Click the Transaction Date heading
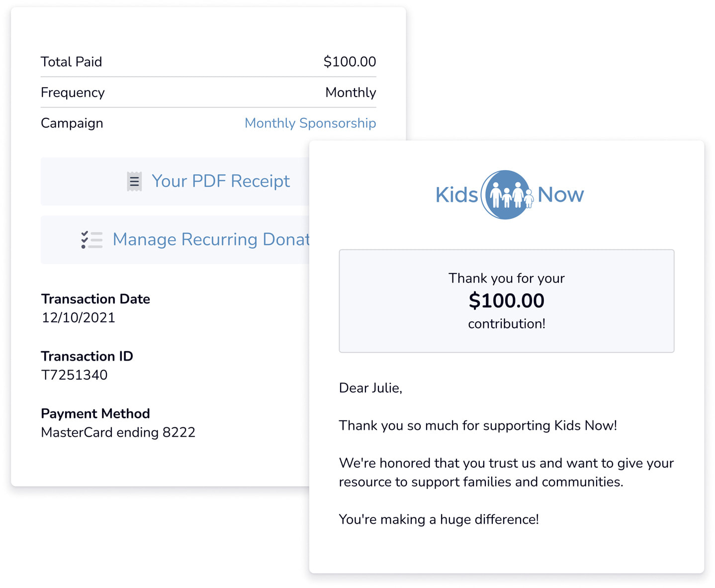The height and width of the screenshot is (588, 715). pos(95,299)
